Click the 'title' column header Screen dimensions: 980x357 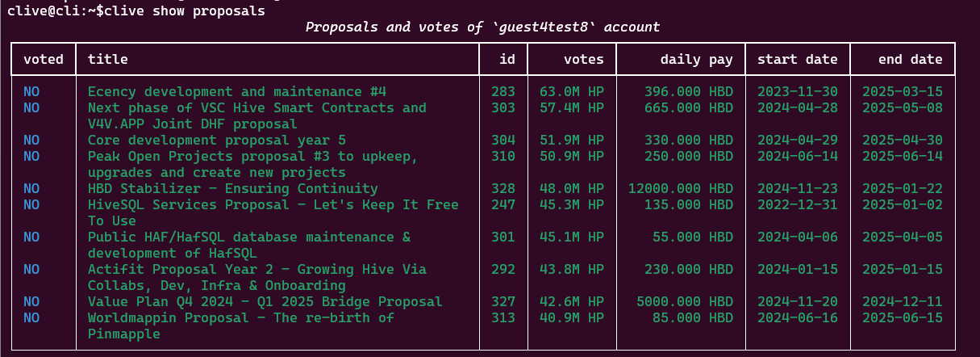point(108,59)
